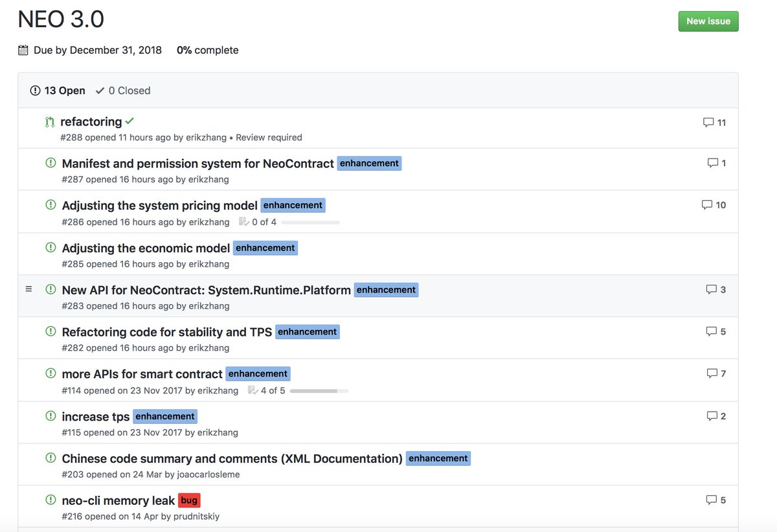Show the 0 Closed issues tab
777x532 pixels.
(123, 91)
